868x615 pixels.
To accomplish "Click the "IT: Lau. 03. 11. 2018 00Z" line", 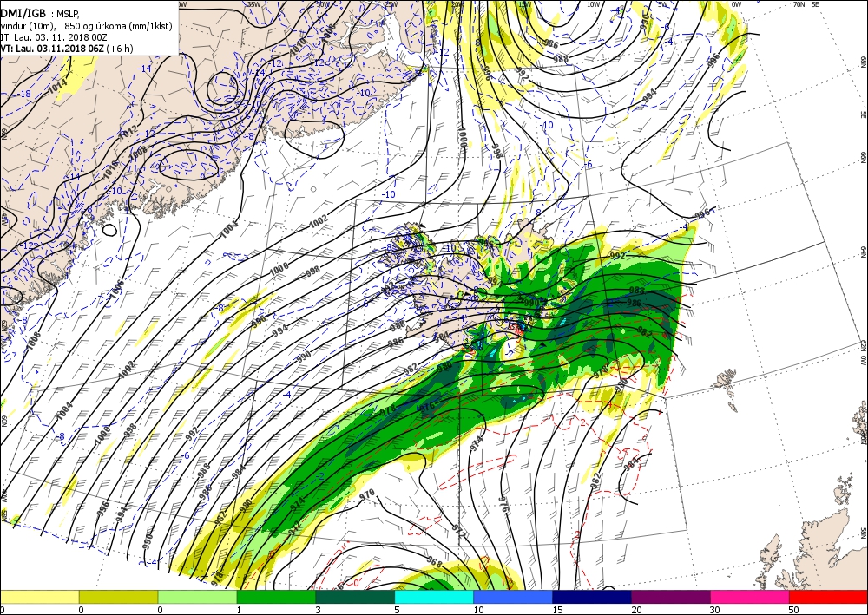I will click(x=54, y=37).
